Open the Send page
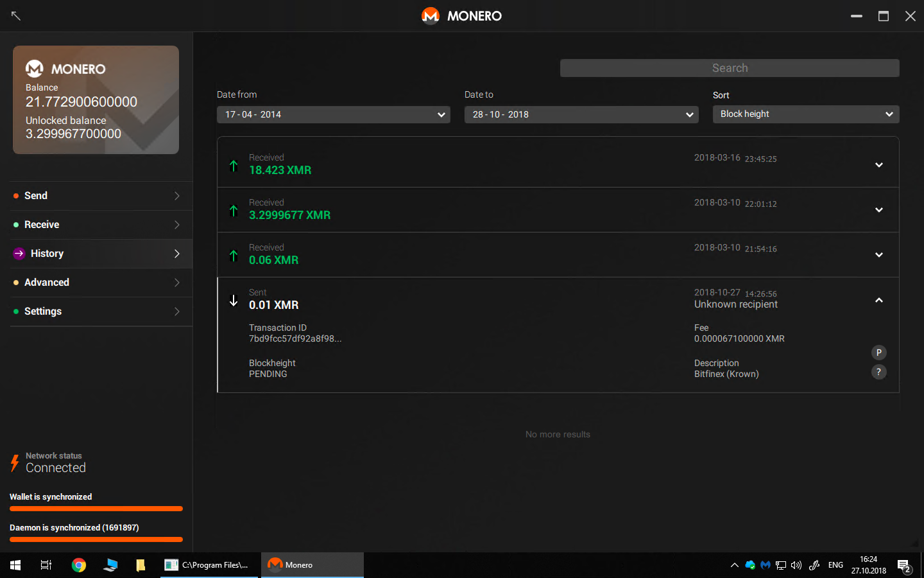Image resolution: width=924 pixels, height=578 pixels. [101, 196]
